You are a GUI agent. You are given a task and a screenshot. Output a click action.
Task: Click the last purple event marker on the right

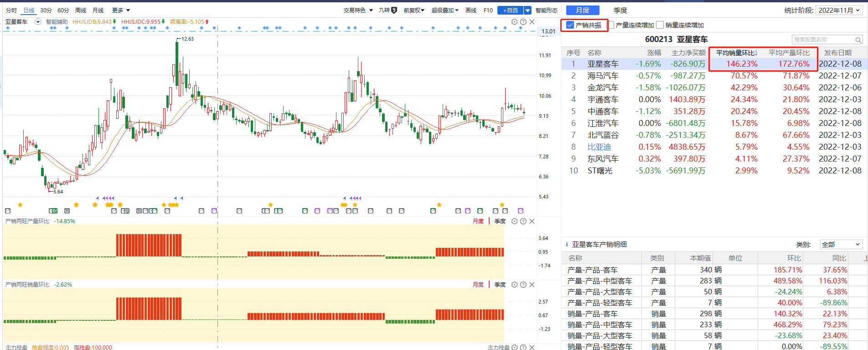(x=521, y=211)
